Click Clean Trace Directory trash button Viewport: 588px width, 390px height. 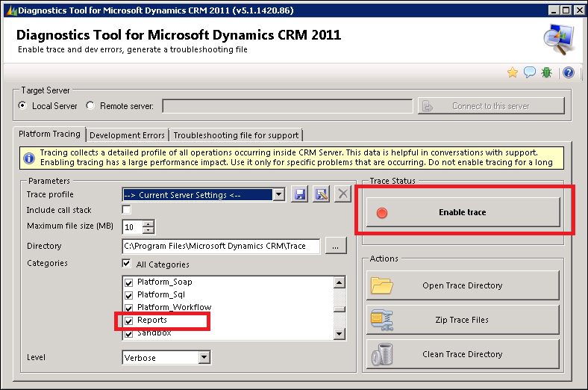tap(462, 354)
